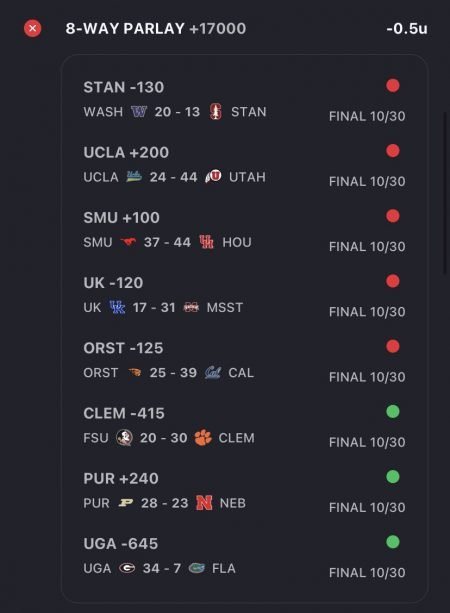Click the Houston Cougars UH logo
The height and width of the screenshot is (613, 450).
coord(206,242)
